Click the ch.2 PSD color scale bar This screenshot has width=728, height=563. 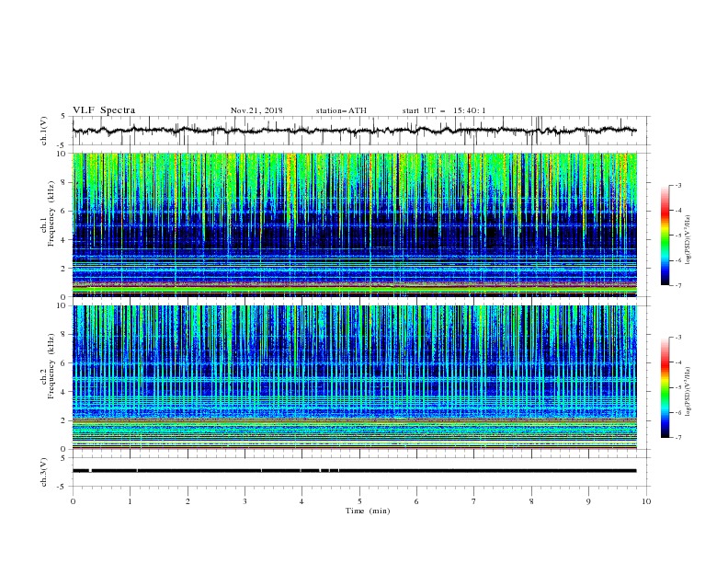click(x=665, y=387)
